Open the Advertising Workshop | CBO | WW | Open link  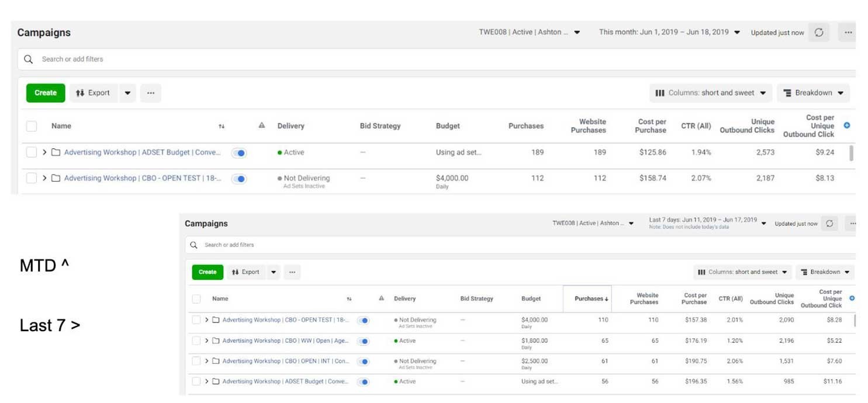click(x=285, y=341)
